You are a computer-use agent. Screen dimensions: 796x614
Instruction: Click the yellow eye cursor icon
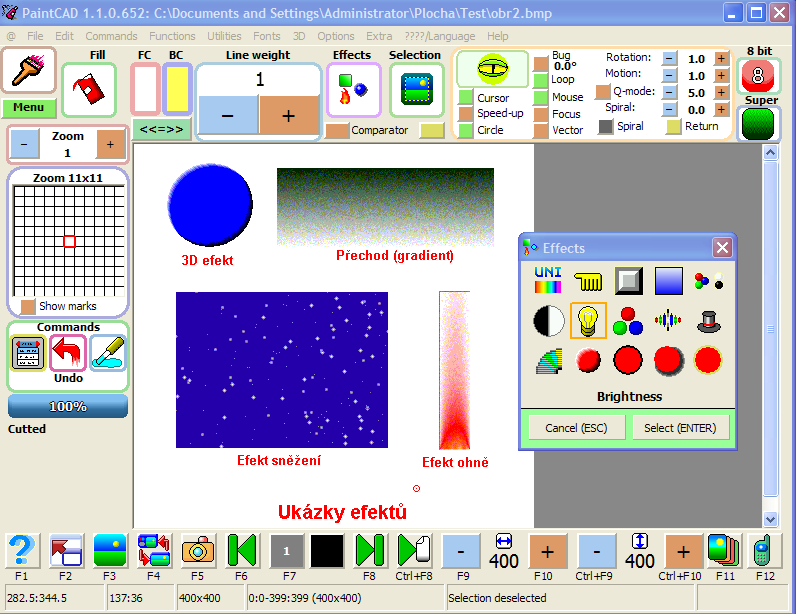(x=492, y=69)
